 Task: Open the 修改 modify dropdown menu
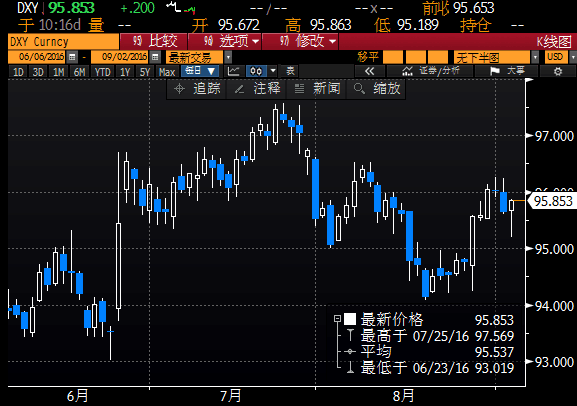[x=300, y=41]
